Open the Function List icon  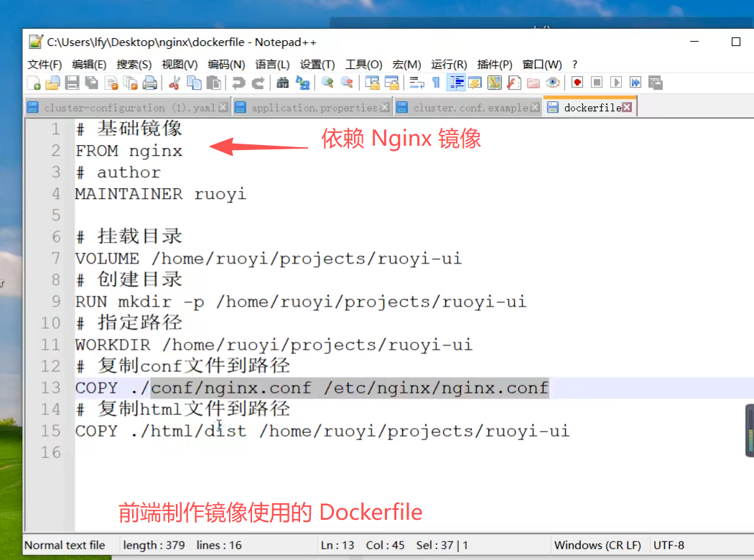click(x=514, y=83)
